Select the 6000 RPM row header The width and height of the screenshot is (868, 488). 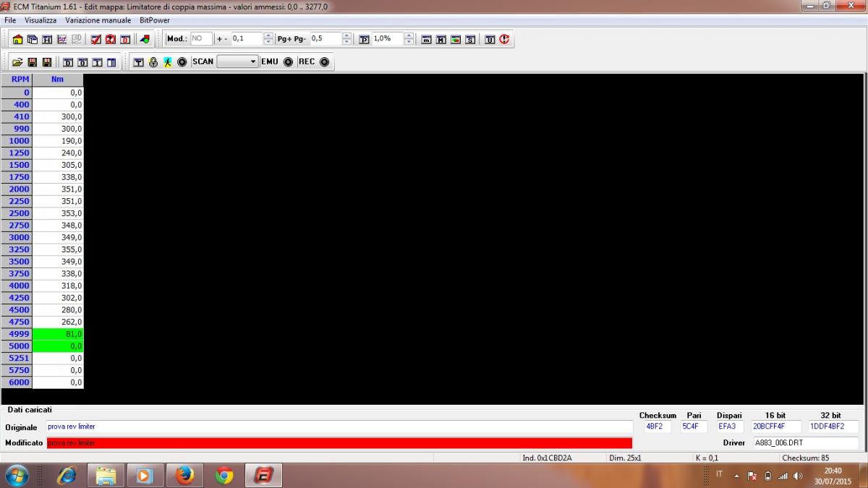click(17, 382)
